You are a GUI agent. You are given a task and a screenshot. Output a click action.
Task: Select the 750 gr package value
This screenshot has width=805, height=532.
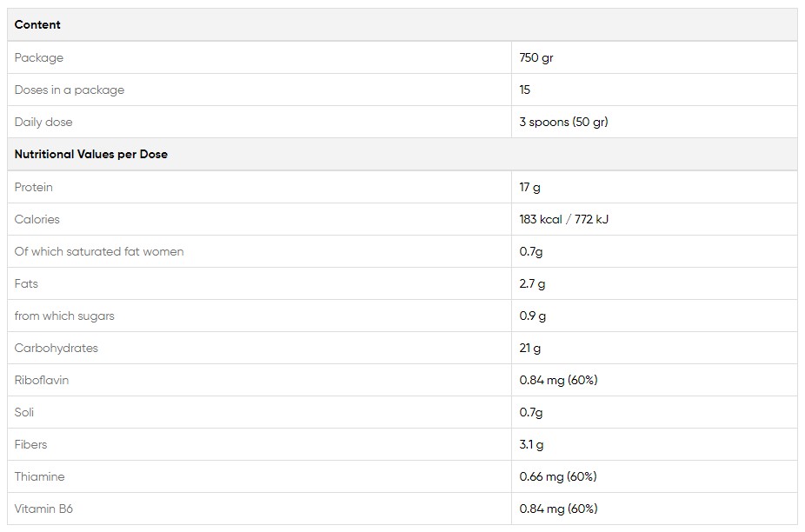(536, 57)
